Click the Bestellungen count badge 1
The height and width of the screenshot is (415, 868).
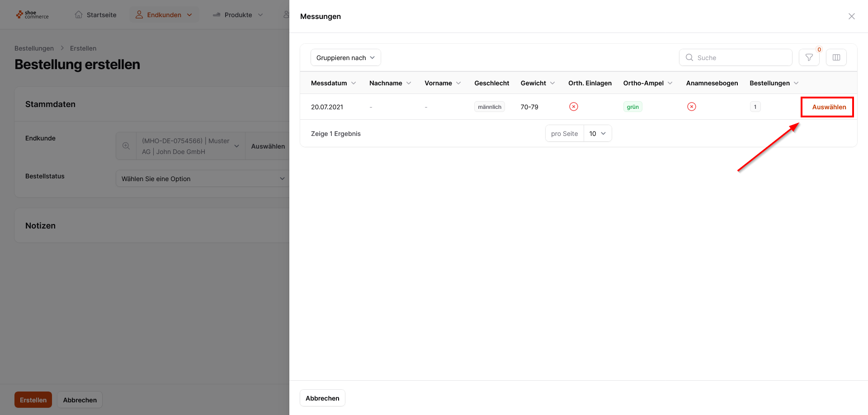755,107
